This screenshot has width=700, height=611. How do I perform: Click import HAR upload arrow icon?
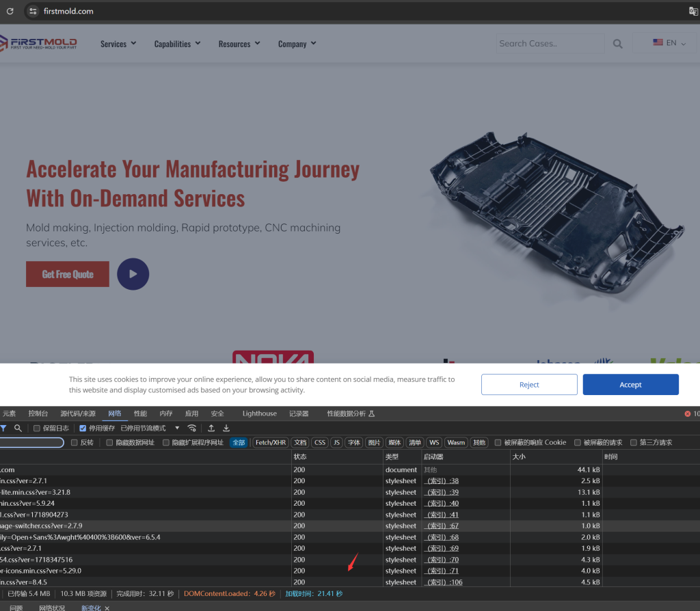[x=211, y=428]
